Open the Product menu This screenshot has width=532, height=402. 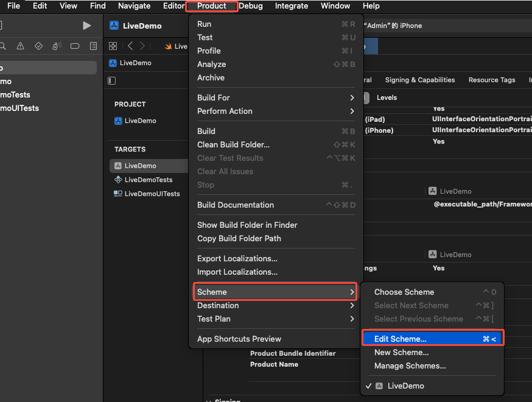pos(212,5)
